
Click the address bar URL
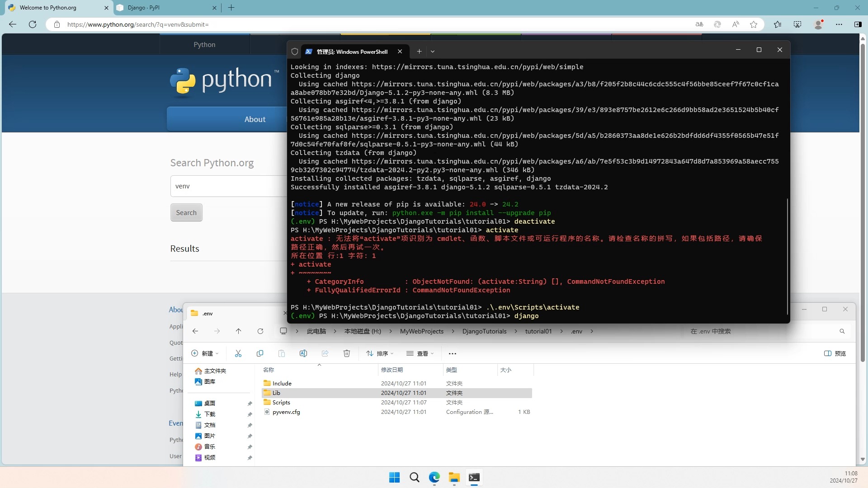point(138,24)
